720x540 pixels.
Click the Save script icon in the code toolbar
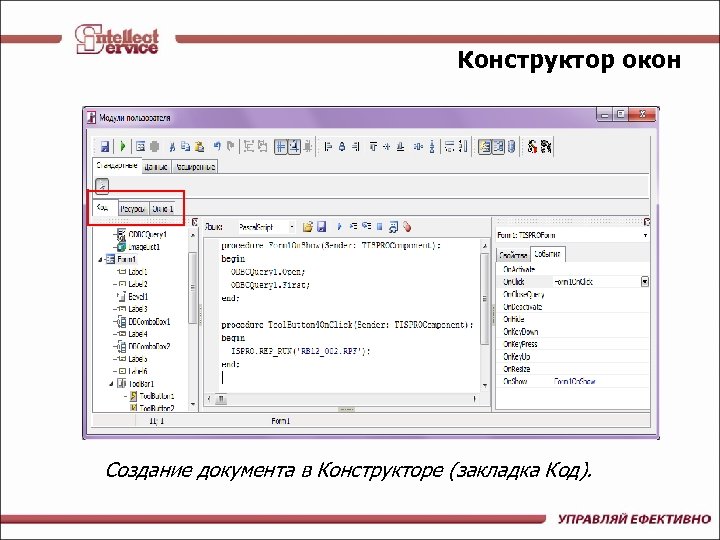tap(321, 227)
